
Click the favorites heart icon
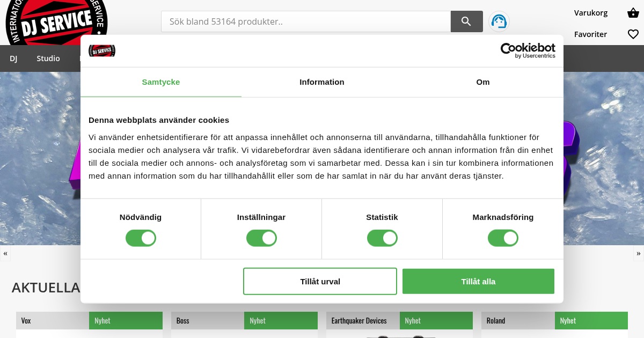click(x=633, y=34)
